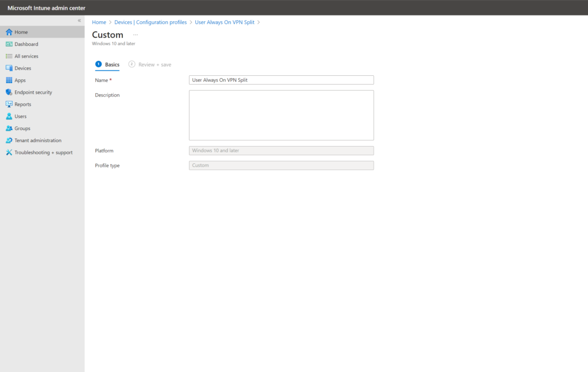
Task: Click the Users person icon
Action: (9, 116)
